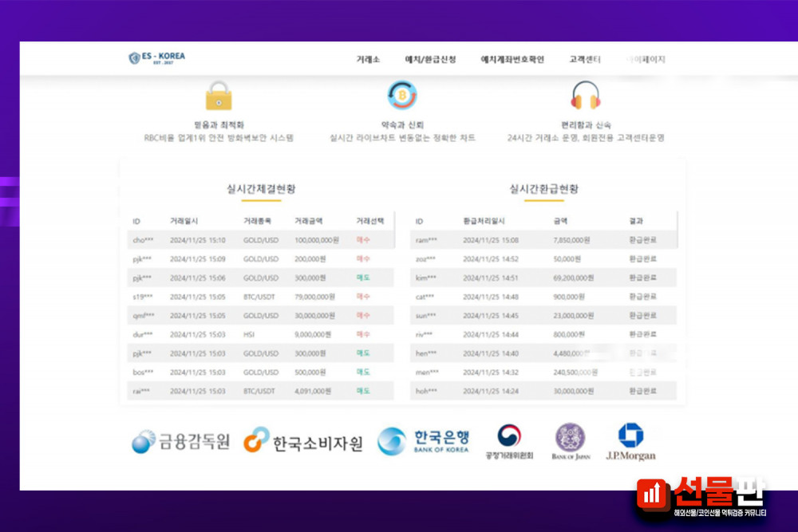Screen dimensions: 798x532
Task: Open the 고객센터 menu item
Action: (585, 60)
